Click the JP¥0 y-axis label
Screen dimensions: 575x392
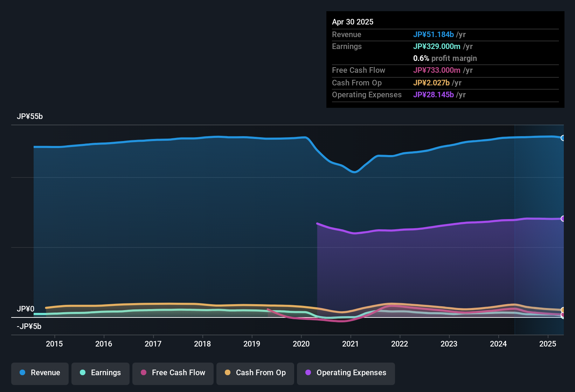(x=26, y=309)
